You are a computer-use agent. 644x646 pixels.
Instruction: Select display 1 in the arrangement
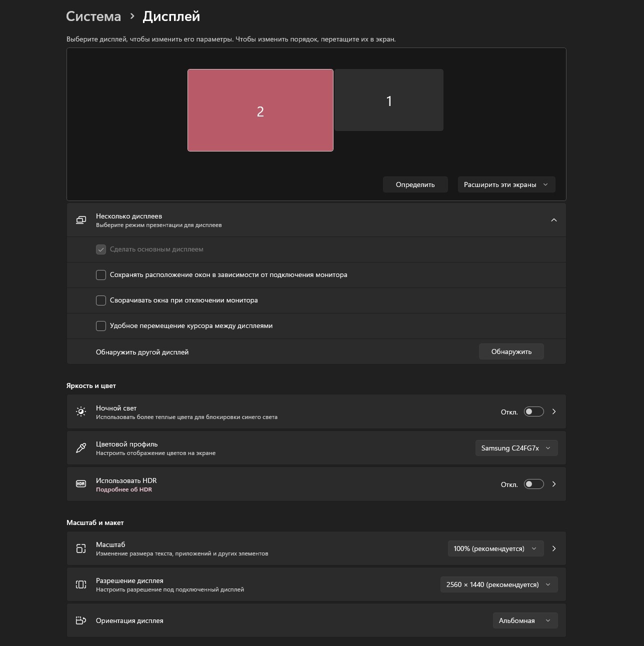tap(389, 100)
